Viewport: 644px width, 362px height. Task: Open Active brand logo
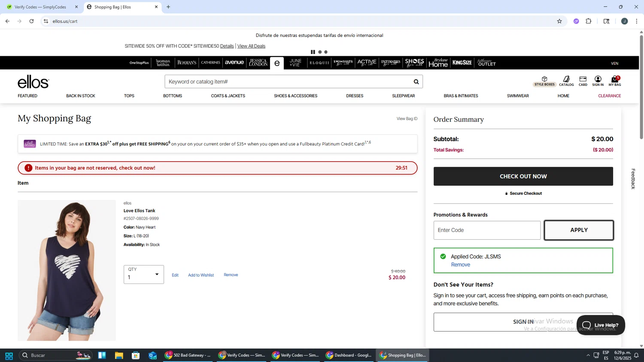pyautogui.click(x=367, y=63)
